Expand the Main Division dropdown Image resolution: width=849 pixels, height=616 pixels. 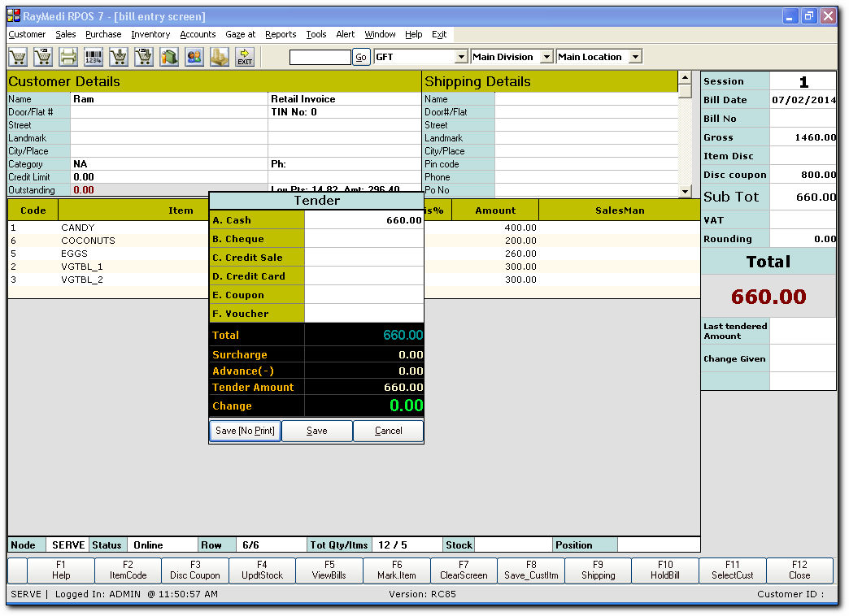(546, 57)
